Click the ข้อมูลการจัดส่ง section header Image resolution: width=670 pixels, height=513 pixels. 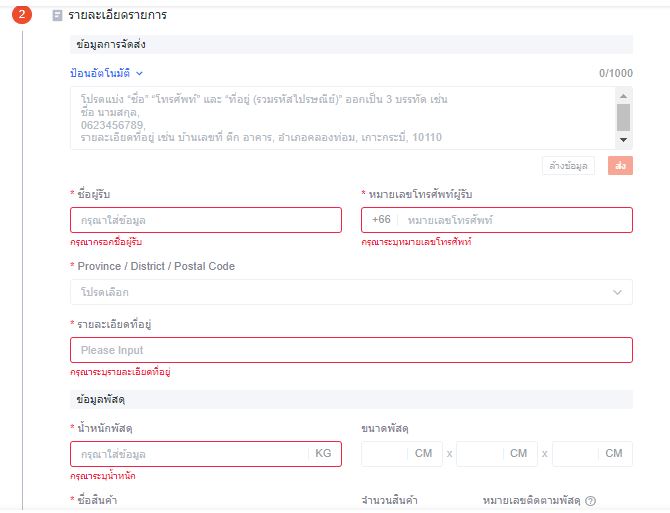pos(351,44)
